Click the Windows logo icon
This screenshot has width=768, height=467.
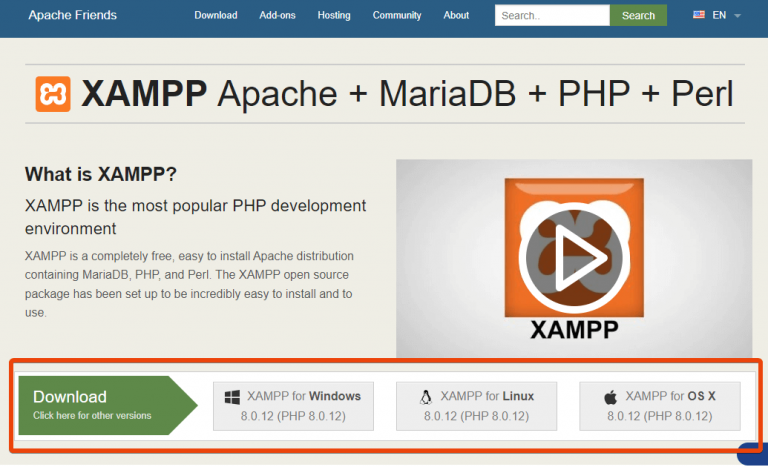pos(232,396)
